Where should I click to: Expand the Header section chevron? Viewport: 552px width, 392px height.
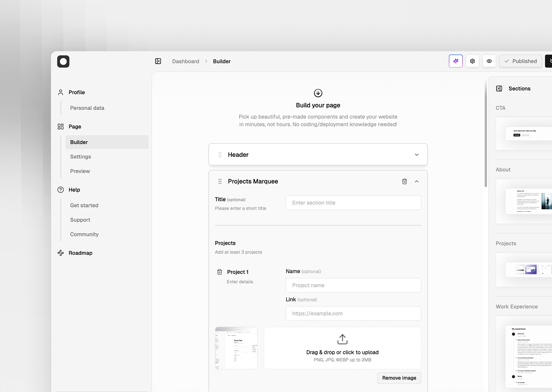pyautogui.click(x=417, y=155)
